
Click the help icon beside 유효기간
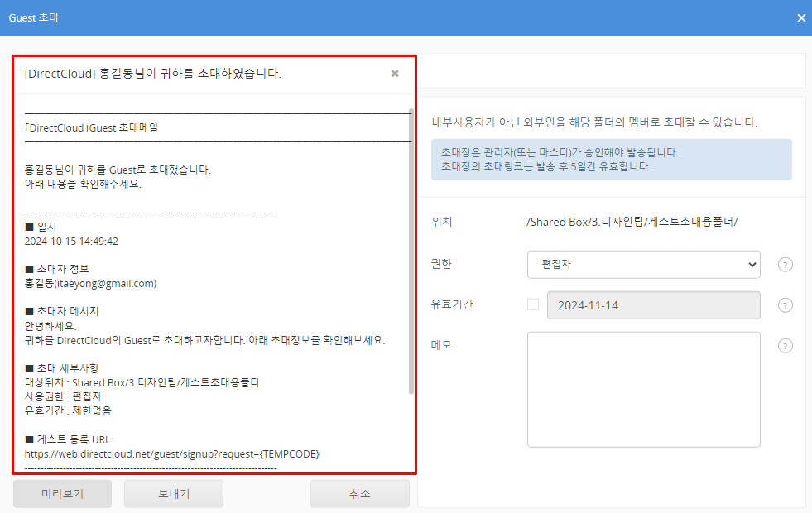pos(786,305)
